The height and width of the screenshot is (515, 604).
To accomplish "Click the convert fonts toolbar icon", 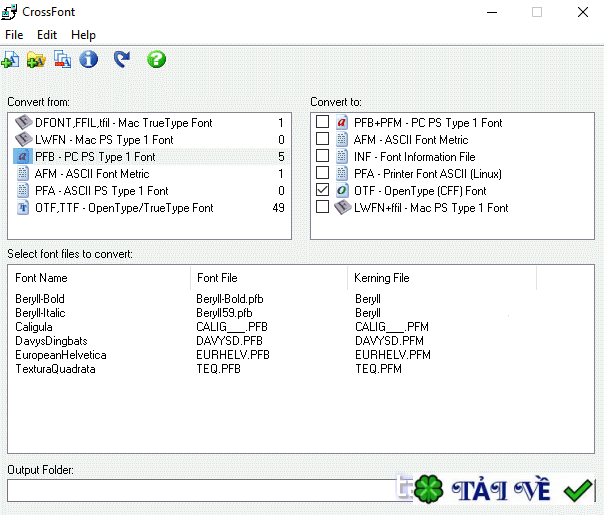I will click(62, 60).
